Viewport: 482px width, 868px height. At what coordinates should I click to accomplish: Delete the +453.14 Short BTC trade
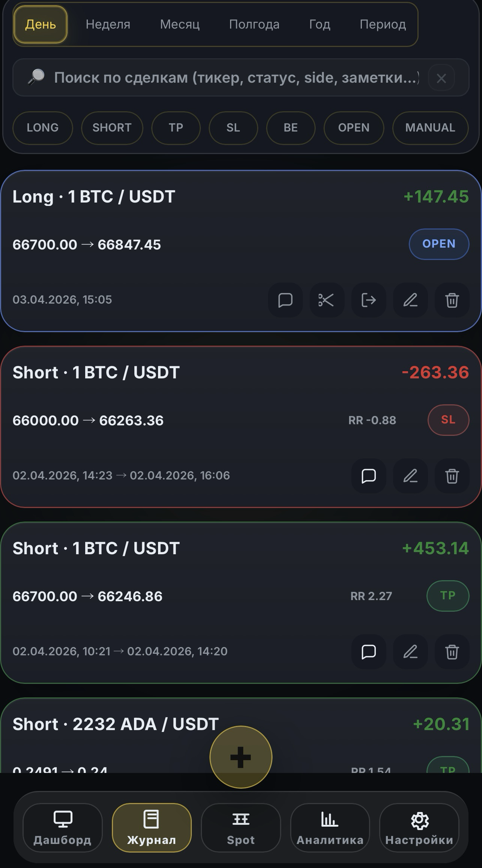[452, 652]
